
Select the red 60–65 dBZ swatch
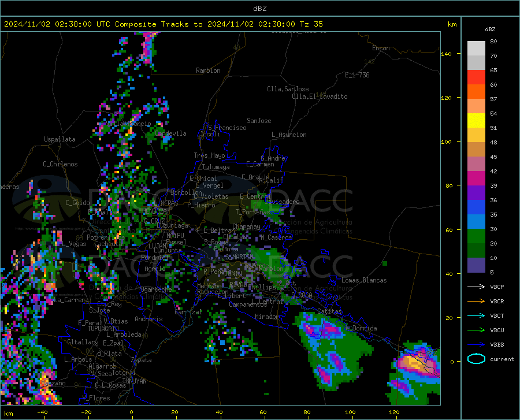click(x=476, y=77)
